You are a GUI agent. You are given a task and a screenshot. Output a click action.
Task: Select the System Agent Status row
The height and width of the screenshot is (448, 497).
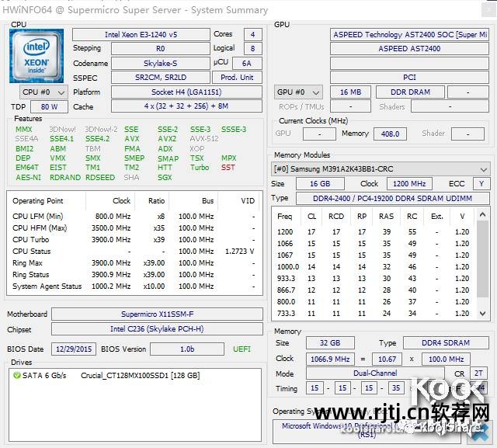tap(134, 287)
